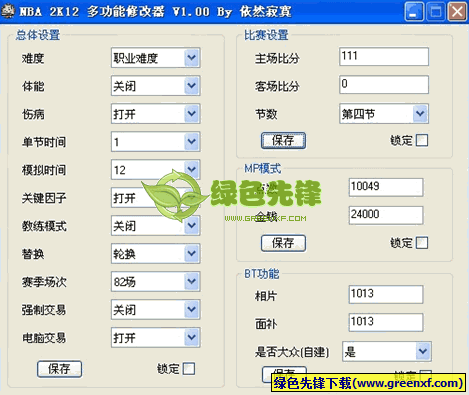Click the 总体设置 group title
Image resolution: width=469 pixels, height=395 pixels.
pyautogui.click(x=38, y=35)
